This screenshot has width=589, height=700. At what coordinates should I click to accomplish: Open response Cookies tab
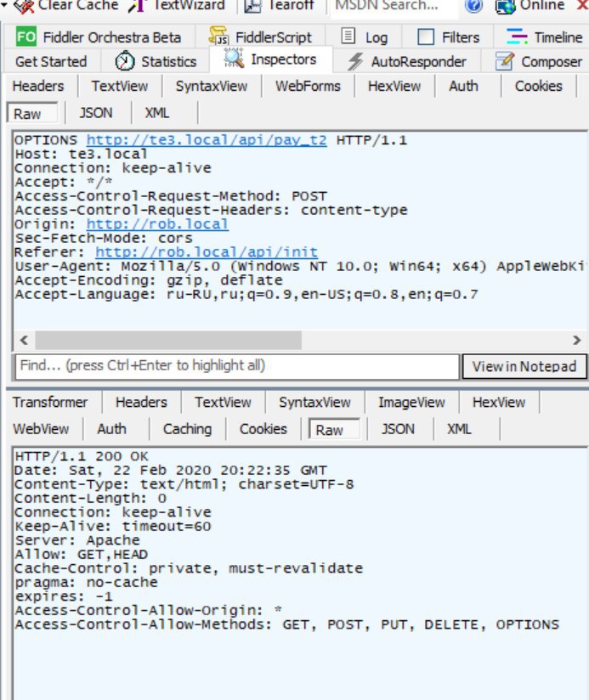[x=263, y=429]
